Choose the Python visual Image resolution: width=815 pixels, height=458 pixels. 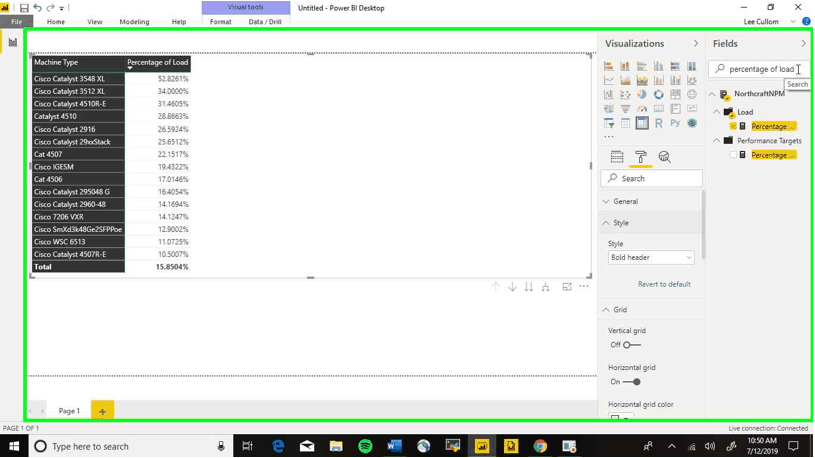tap(675, 123)
